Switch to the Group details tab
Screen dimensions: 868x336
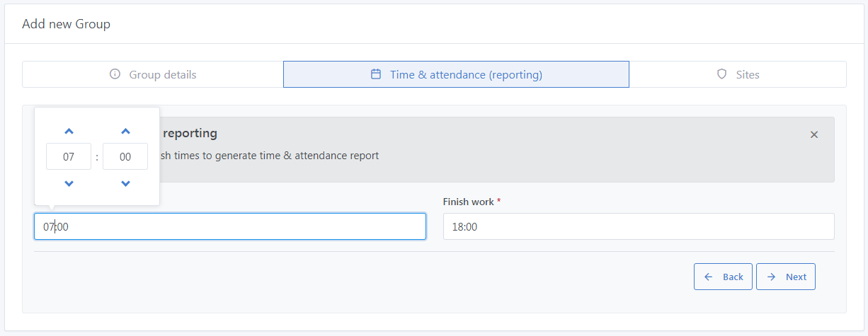point(162,74)
